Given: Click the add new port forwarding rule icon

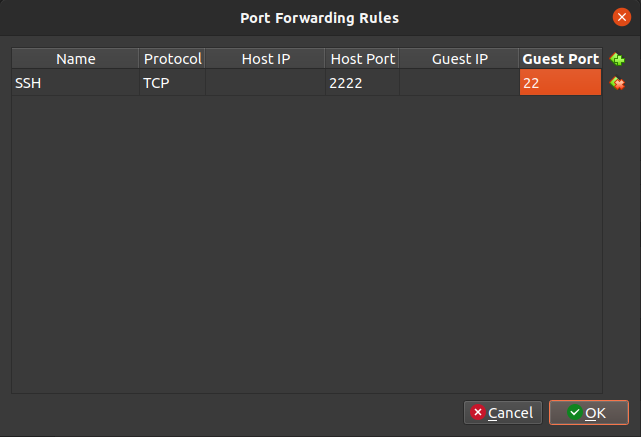Looking at the screenshot, I should 617,60.
